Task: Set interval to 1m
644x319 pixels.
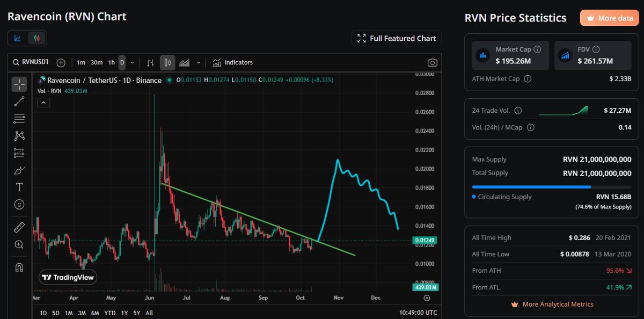Action: [81, 63]
